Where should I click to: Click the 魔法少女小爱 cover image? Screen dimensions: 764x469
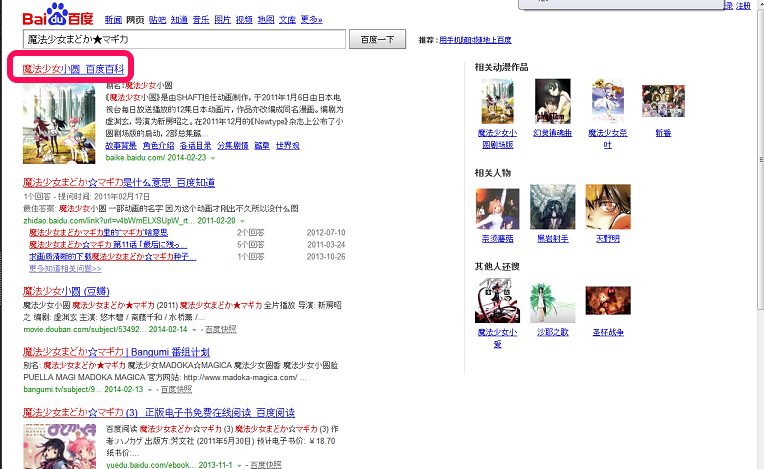(x=497, y=300)
